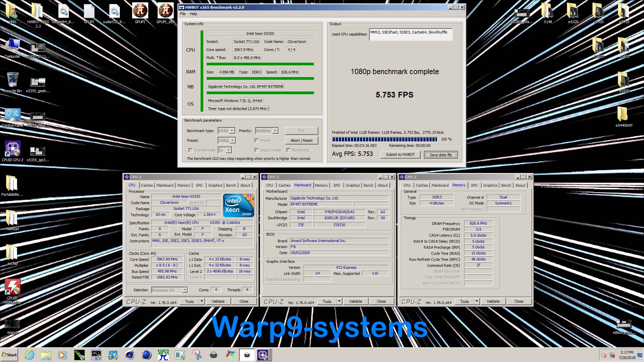The image size is (644, 362).
Task: Expand Tools arrow in CPU-Z Mainboard window
Action: click(339, 301)
